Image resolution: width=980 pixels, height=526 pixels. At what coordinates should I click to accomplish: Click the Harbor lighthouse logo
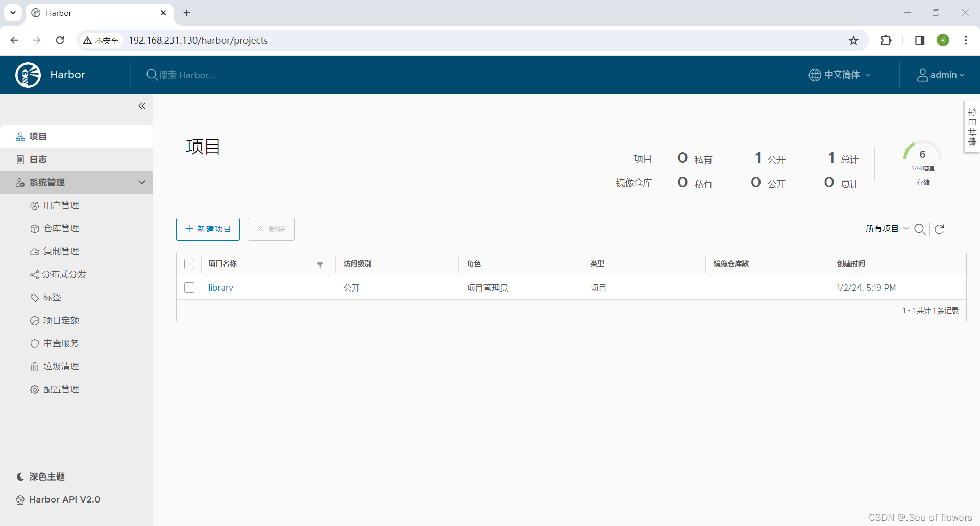click(28, 75)
